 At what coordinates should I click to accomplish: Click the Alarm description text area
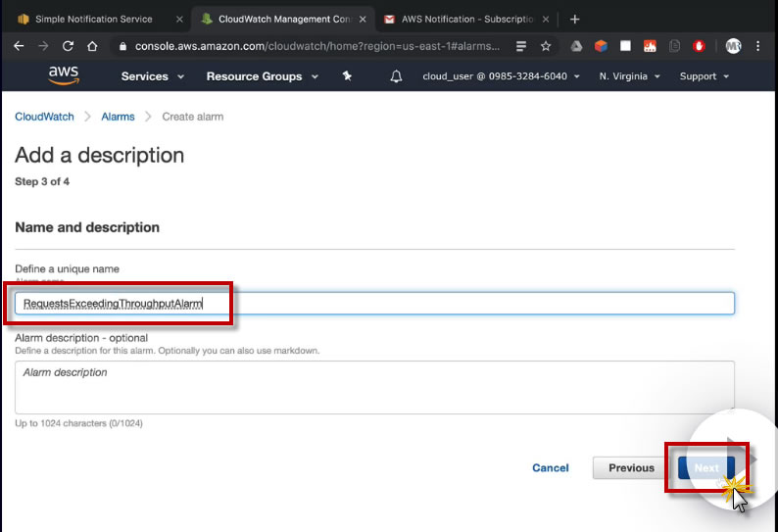[x=374, y=387]
